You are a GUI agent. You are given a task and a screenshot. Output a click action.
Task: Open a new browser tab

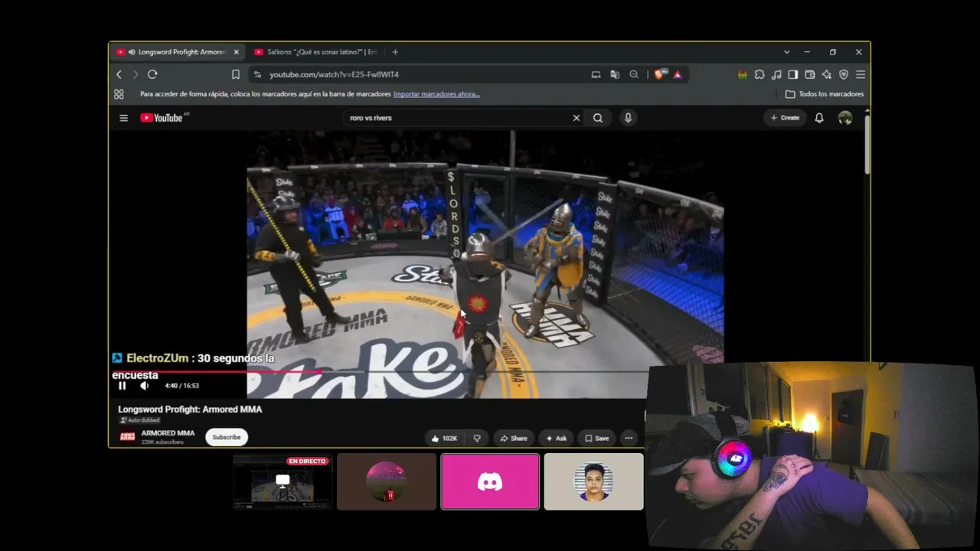coord(395,52)
